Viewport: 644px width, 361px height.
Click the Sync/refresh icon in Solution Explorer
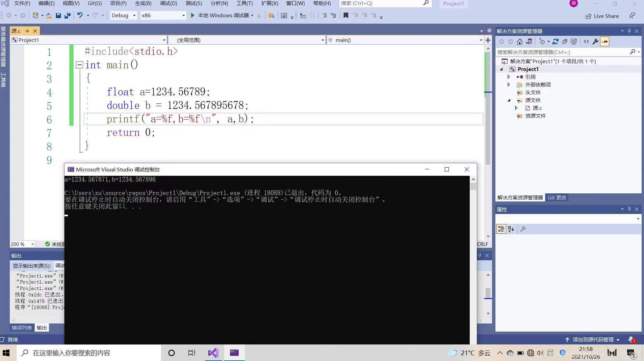coord(556,42)
